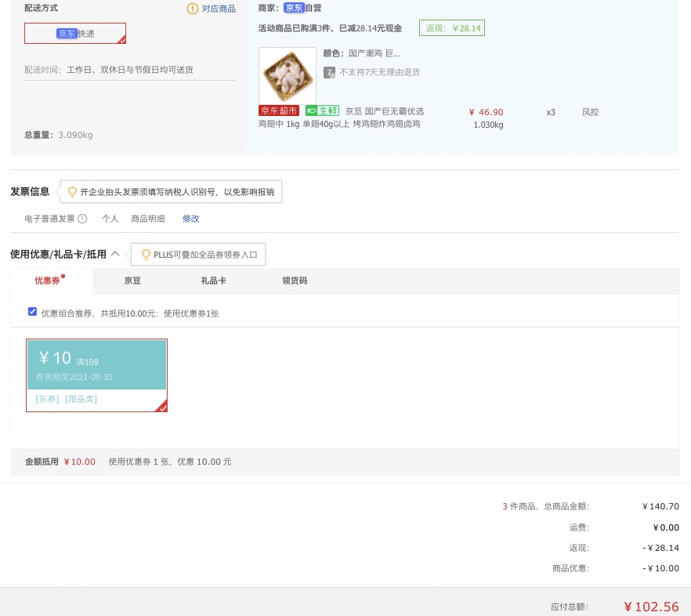Viewport: 691px width, 616px height.
Task: Click the 颜色: 国产潮鸡 巨... spec text
Action: [x=361, y=53]
